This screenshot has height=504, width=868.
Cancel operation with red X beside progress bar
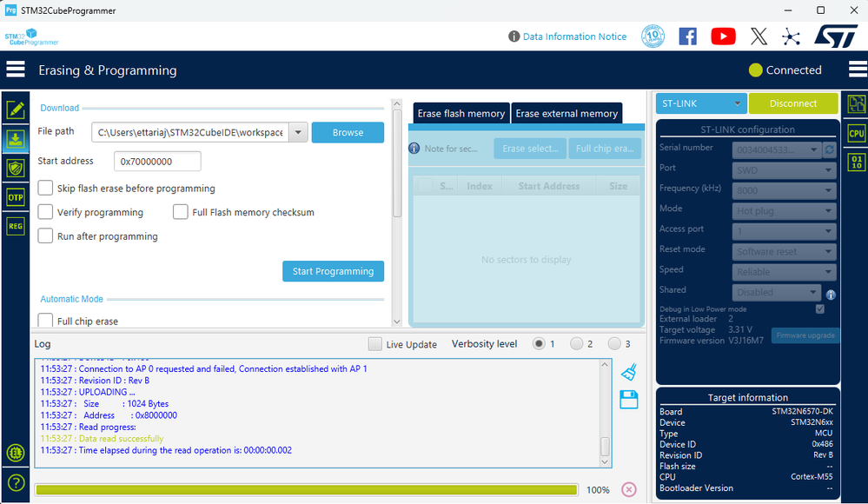[629, 489]
